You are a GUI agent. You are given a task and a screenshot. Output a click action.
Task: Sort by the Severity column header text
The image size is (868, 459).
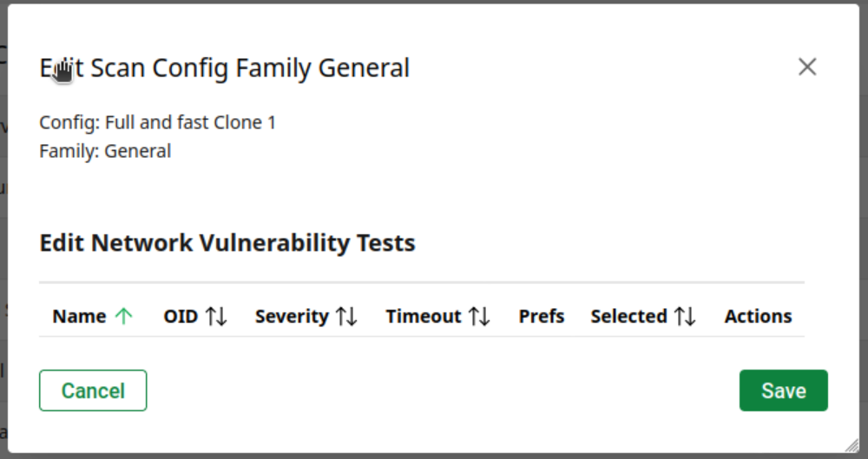tap(292, 317)
